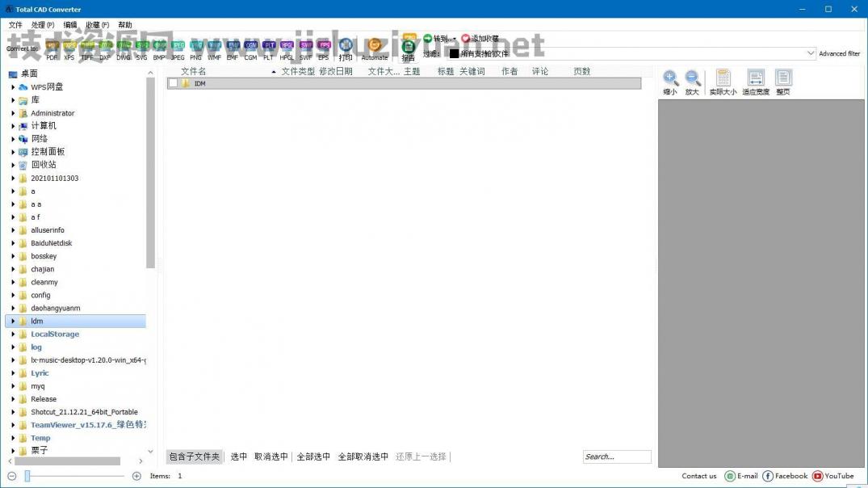Click 全部取消选中 uncheck all button
The height and width of the screenshot is (488, 868).
pyautogui.click(x=363, y=456)
